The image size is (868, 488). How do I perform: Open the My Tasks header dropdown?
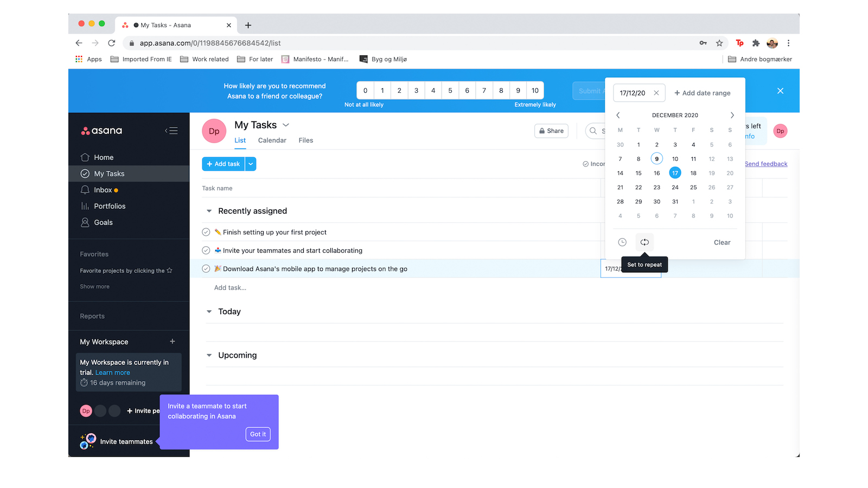[x=285, y=125]
